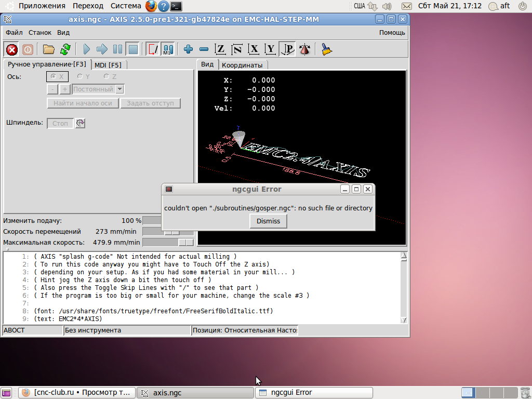
Task: Select the Z axis radio button
Action: tap(110, 77)
